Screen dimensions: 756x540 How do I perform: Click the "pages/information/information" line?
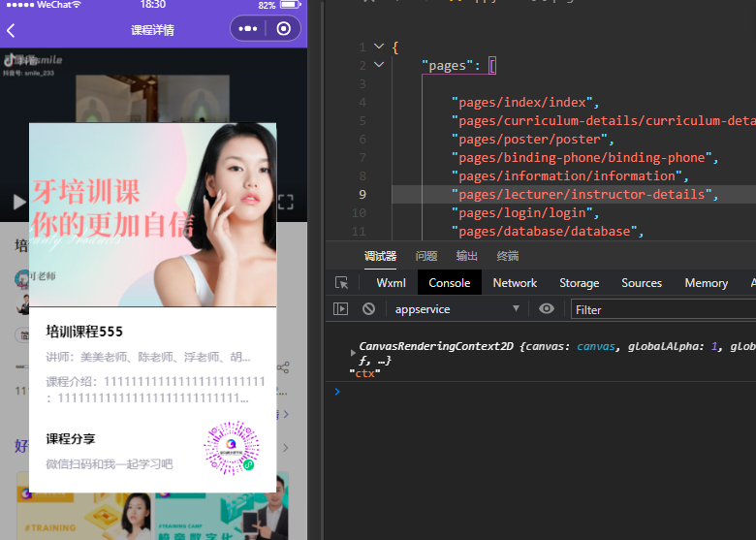pyautogui.click(x=570, y=176)
